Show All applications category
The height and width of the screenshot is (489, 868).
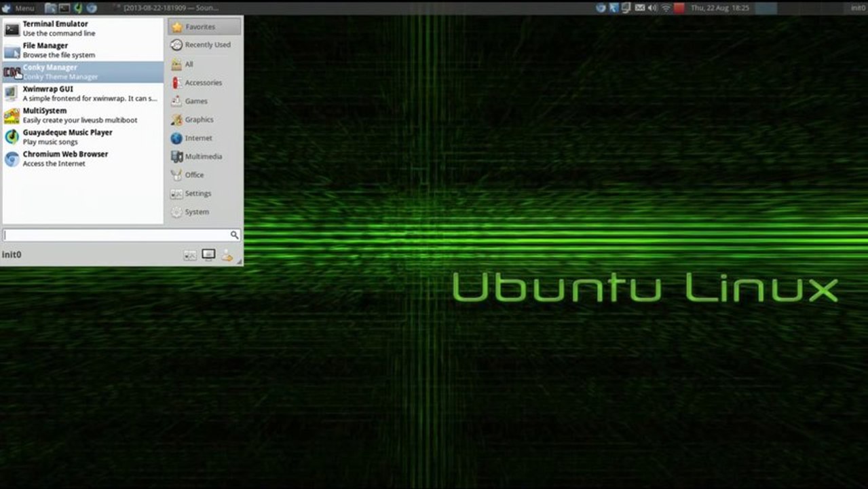pos(204,64)
